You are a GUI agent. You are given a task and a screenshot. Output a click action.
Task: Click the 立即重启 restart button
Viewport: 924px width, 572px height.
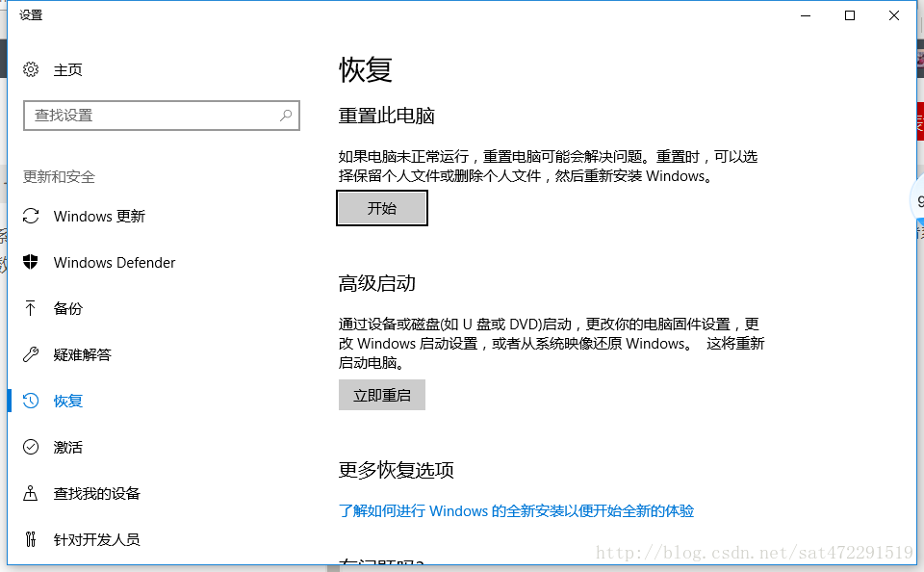point(382,395)
